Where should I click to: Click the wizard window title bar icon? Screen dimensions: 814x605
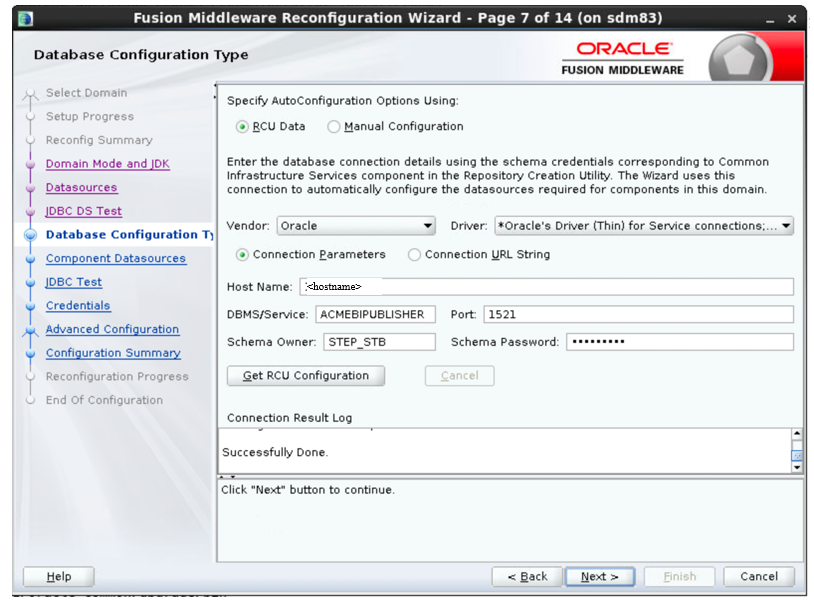click(25, 19)
